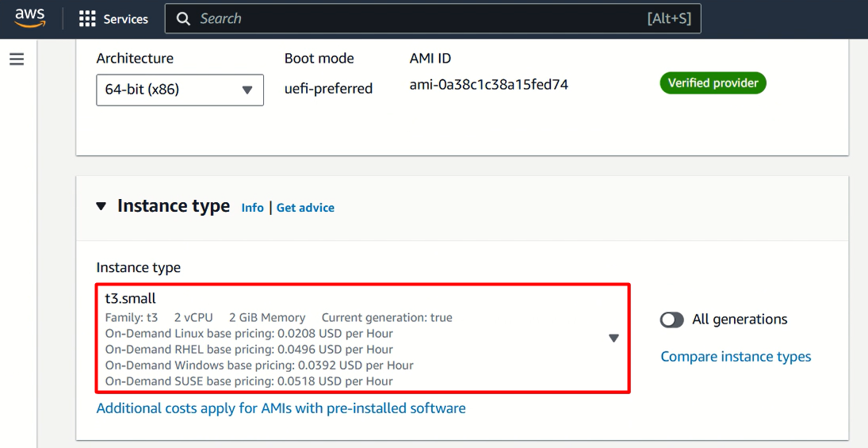The height and width of the screenshot is (448, 868).
Task: Open the 64-bit (x86) Architecture dropdown
Action: click(x=180, y=90)
